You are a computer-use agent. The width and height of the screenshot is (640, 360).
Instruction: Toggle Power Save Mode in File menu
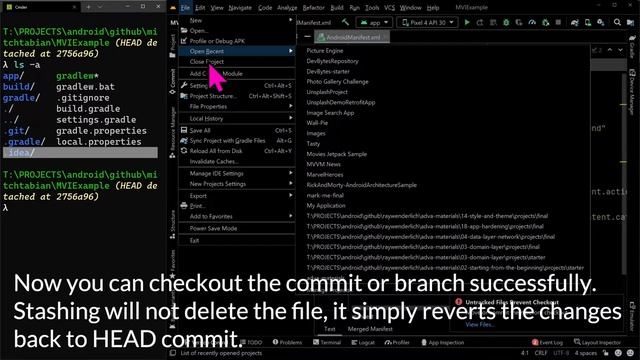pos(237,228)
